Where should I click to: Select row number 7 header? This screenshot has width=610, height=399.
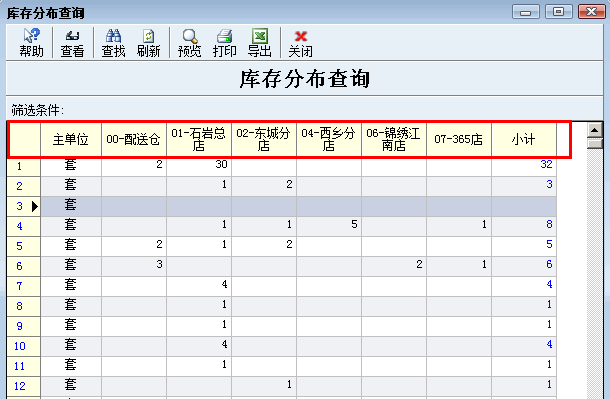pyautogui.click(x=23, y=286)
